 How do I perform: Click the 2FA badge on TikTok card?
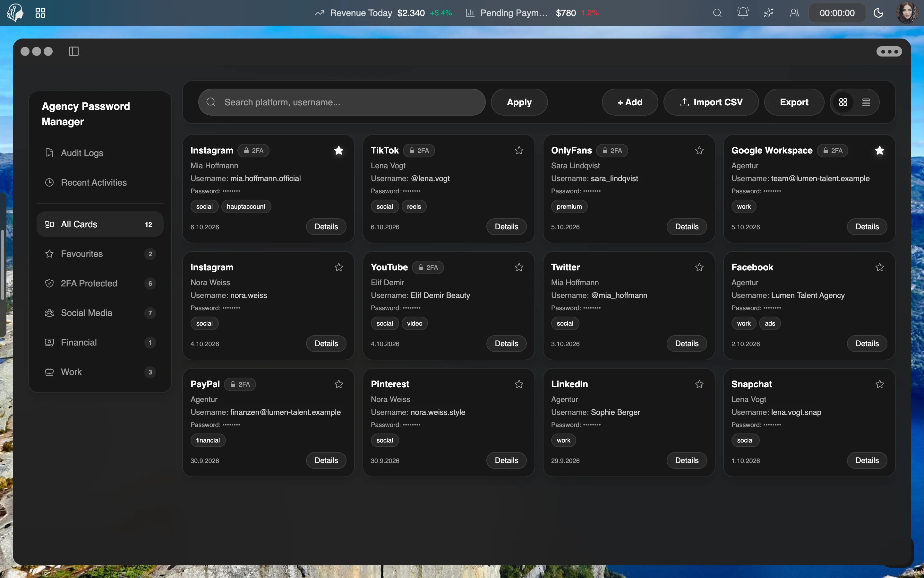[419, 151]
